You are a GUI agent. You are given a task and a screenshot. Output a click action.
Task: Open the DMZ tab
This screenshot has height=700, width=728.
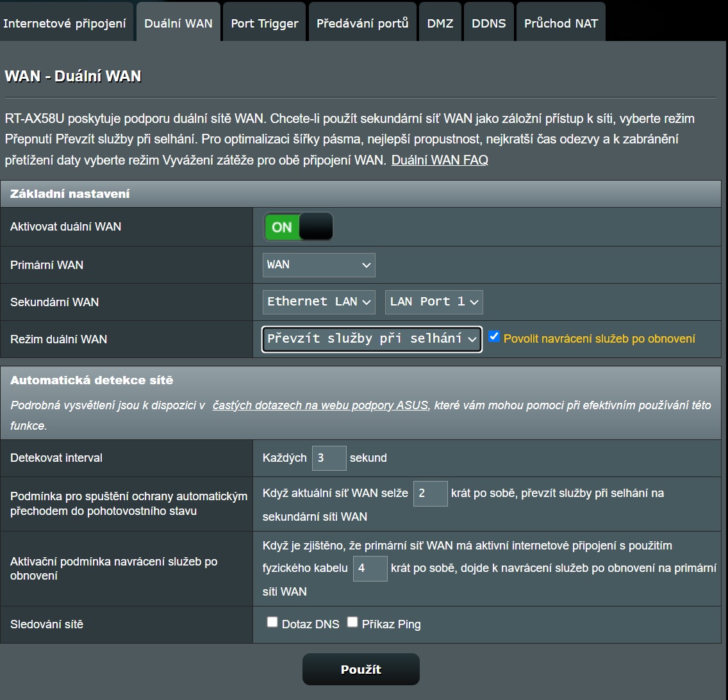(440, 23)
